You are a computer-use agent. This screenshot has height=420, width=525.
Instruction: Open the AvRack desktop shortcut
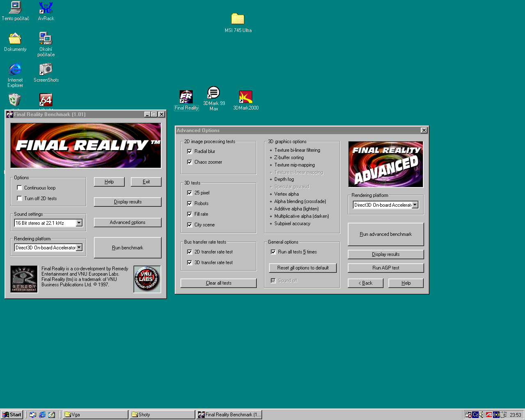point(46,8)
